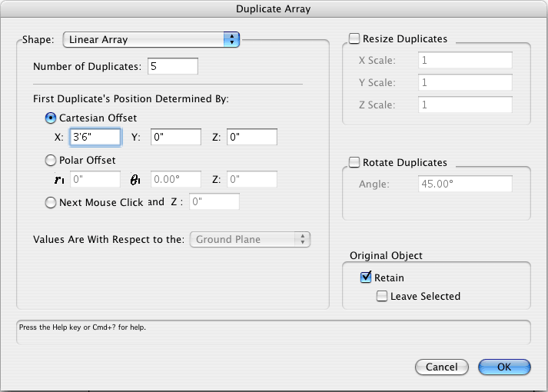Click the Number of Duplicates field
This screenshot has width=548, height=392.
point(172,67)
